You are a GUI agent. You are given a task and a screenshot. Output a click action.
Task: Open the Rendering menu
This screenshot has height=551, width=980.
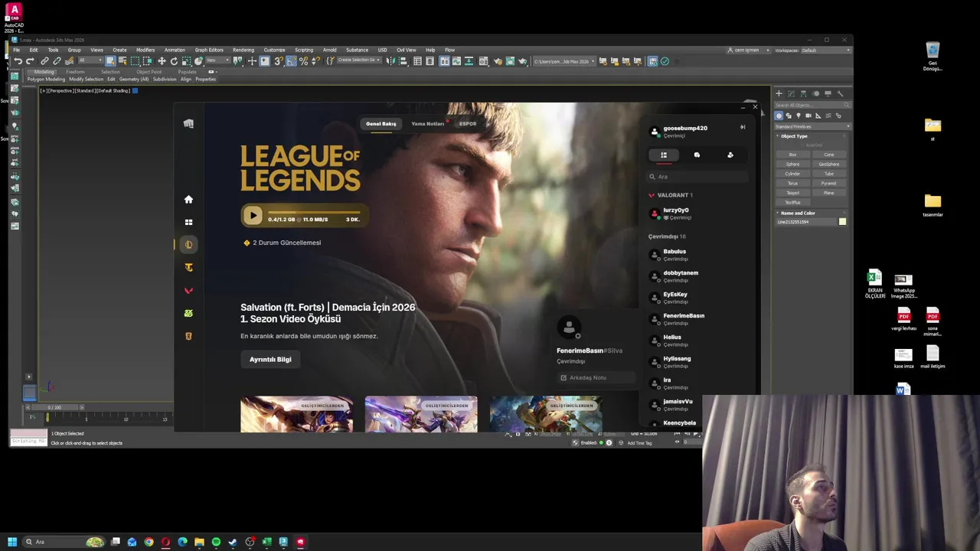click(x=243, y=50)
